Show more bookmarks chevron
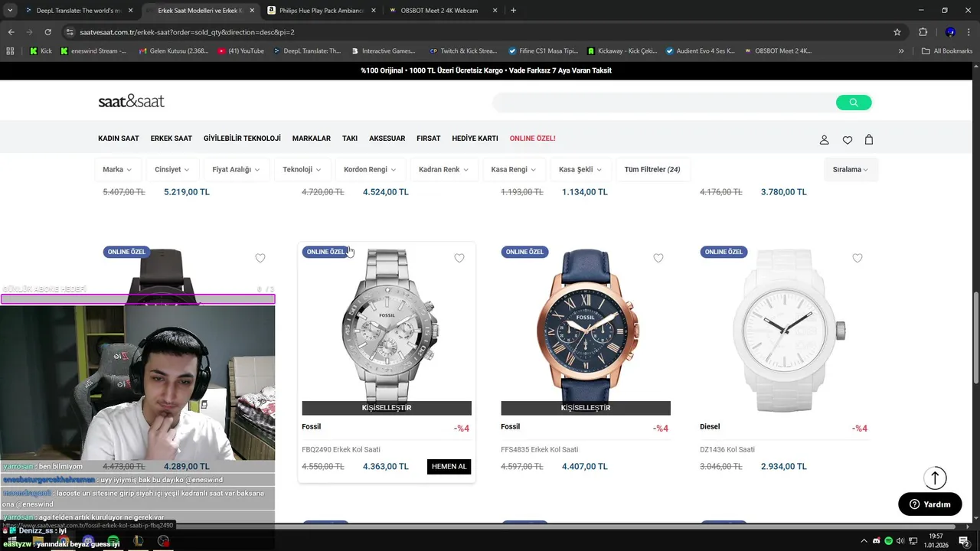The height and width of the screenshot is (551, 980). click(x=901, y=51)
